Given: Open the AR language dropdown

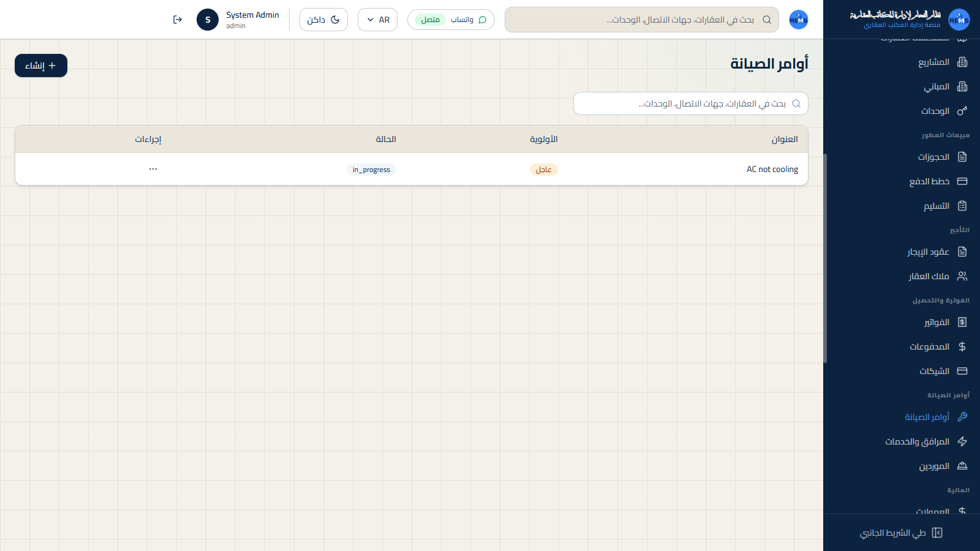Looking at the screenshot, I should [x=377, y=20].
